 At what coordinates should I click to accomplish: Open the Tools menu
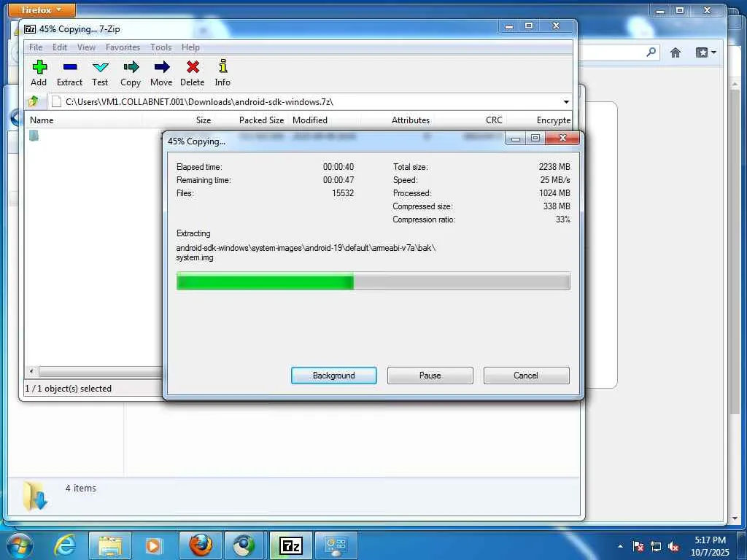[x=160, y=47]
